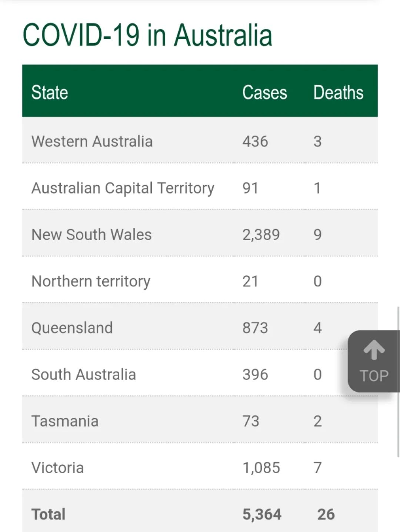Select the Western Australia row label

[92, 141]
